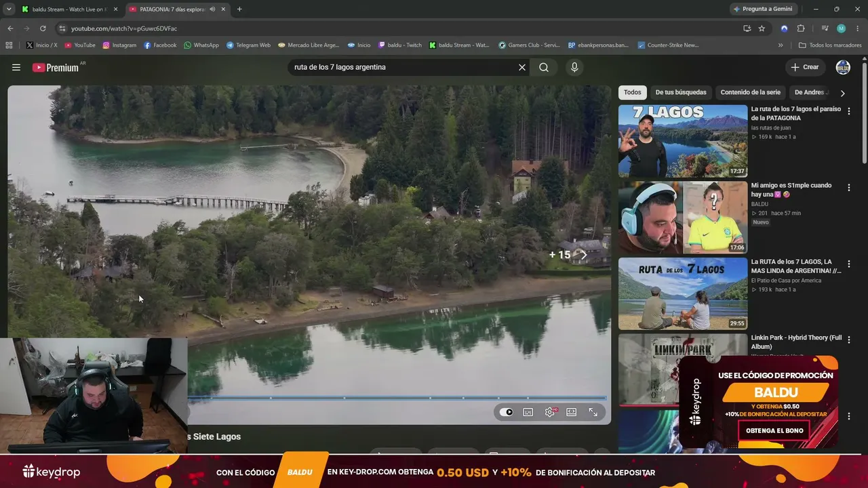Image resolution: width=868 pixels, height=488 pixels.
Task: Open the Chrome apps grid in bookmarks bar
Action: point(9,45)
